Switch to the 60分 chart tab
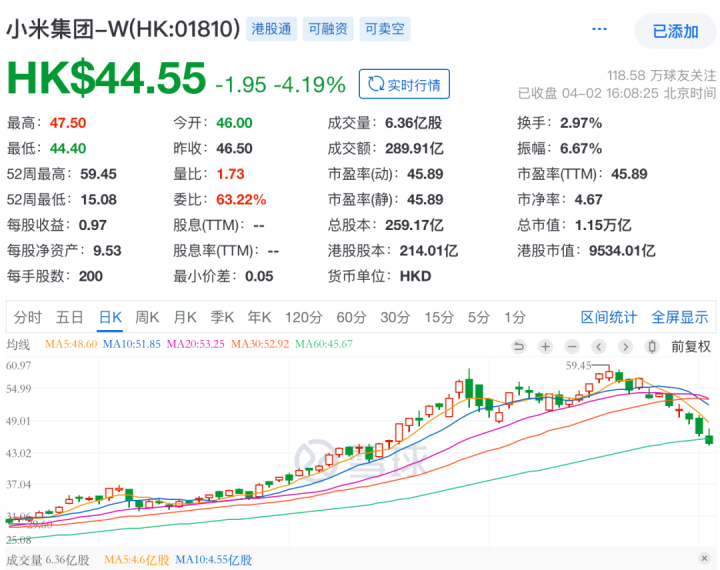The height and width of the screenshot is (570, 720). click(351, 317)
